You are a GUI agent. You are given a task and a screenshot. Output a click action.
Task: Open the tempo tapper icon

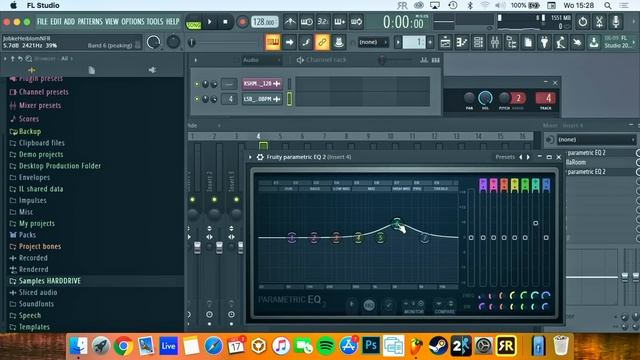tap(560, 42)
